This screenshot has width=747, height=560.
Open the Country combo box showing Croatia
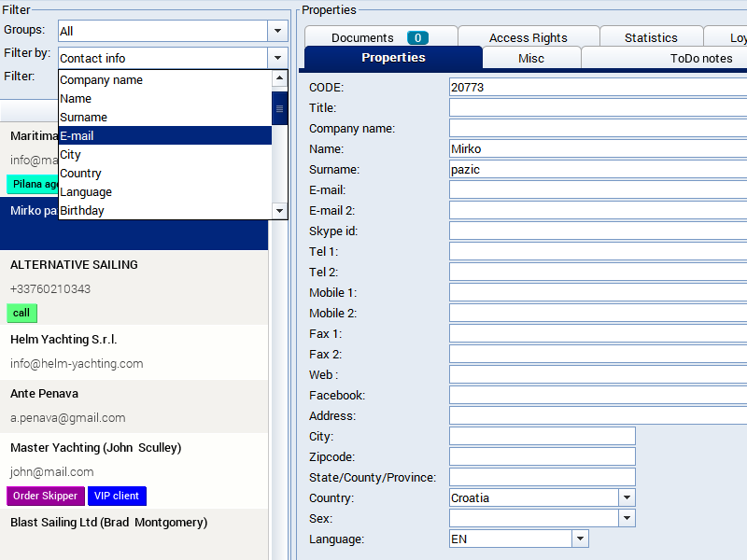coord(627,497)
